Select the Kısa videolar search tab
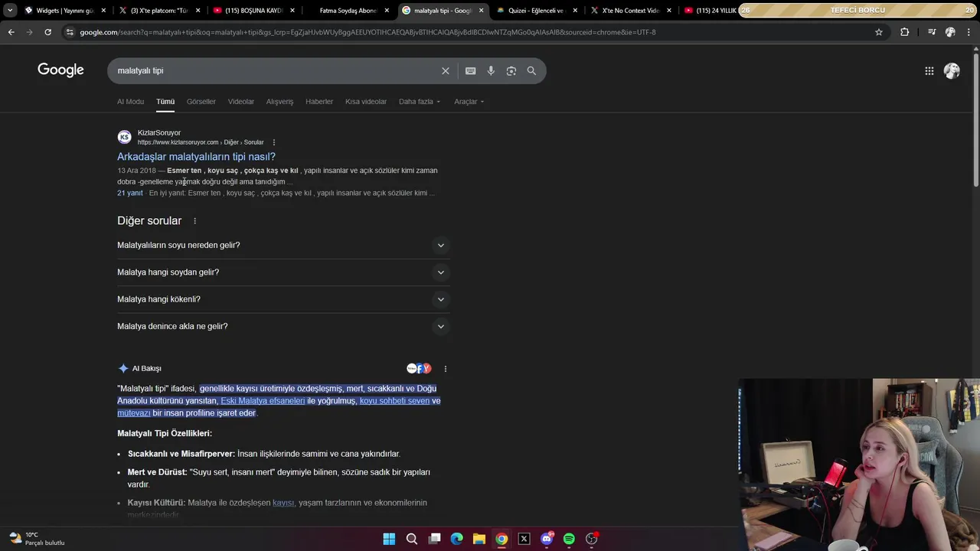The image size is (980, 551). [366, 102]
